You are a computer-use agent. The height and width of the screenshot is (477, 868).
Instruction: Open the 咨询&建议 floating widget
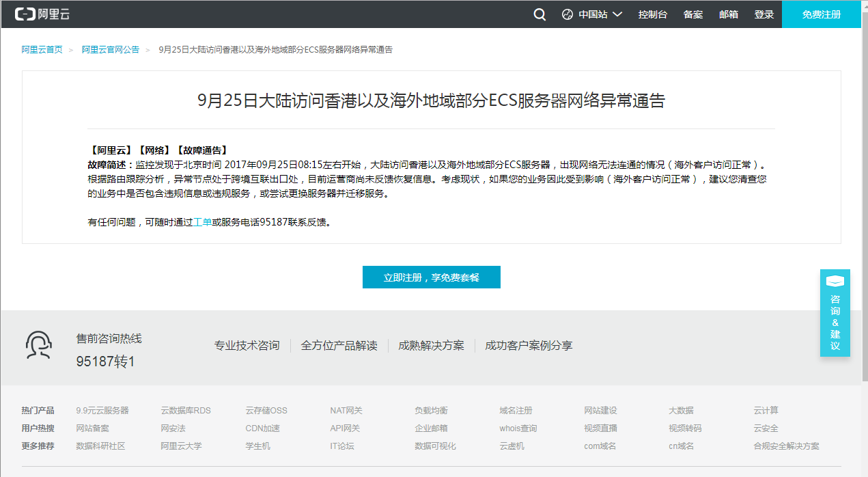pos(835,313)
